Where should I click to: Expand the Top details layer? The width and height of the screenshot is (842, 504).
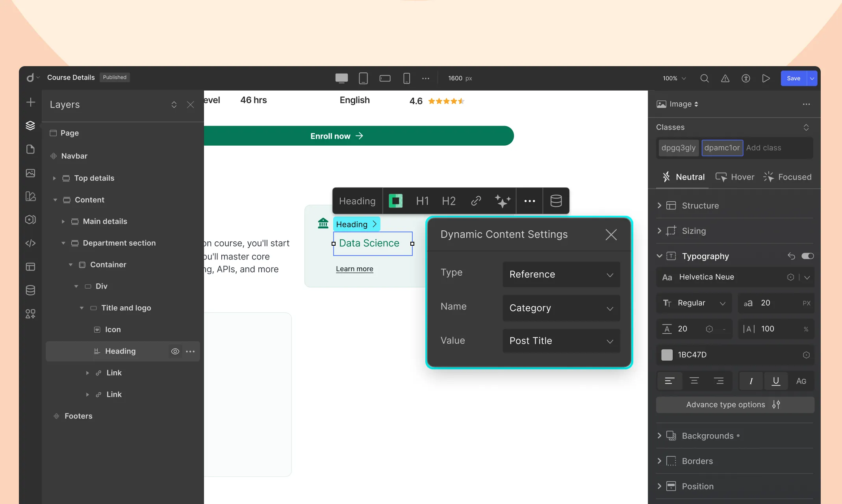click(x=54, y=178)
